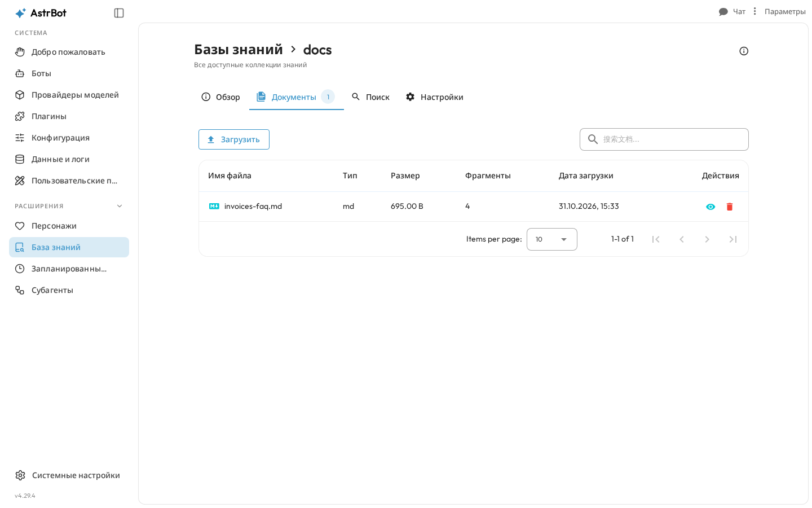Click the Размер column header
Image resolution: width=812 pixels, height=508 pixels.
405,176
